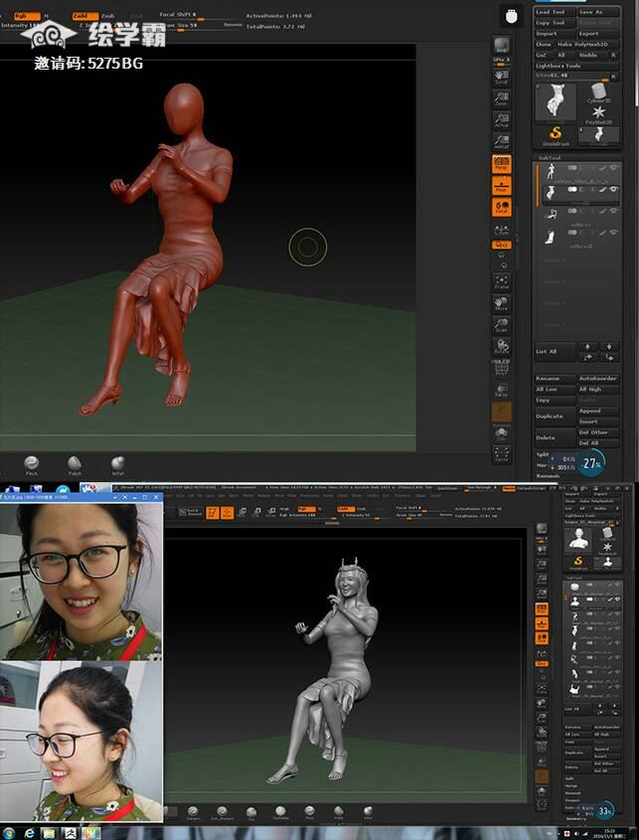Image resolution: width=639 pixels, height=840 pixels.
Task: Click the Frame icon in upper window shelf
Action: [502, 281]
